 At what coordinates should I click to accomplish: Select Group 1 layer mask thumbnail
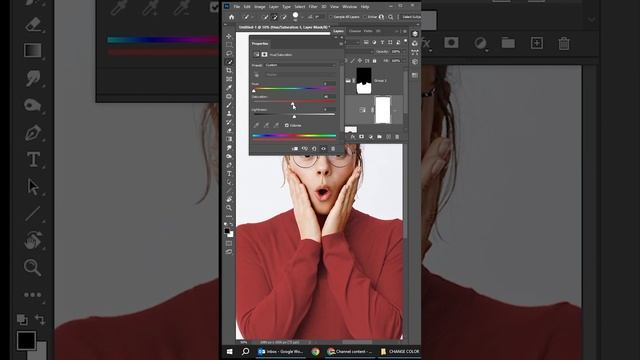[364, 81]
